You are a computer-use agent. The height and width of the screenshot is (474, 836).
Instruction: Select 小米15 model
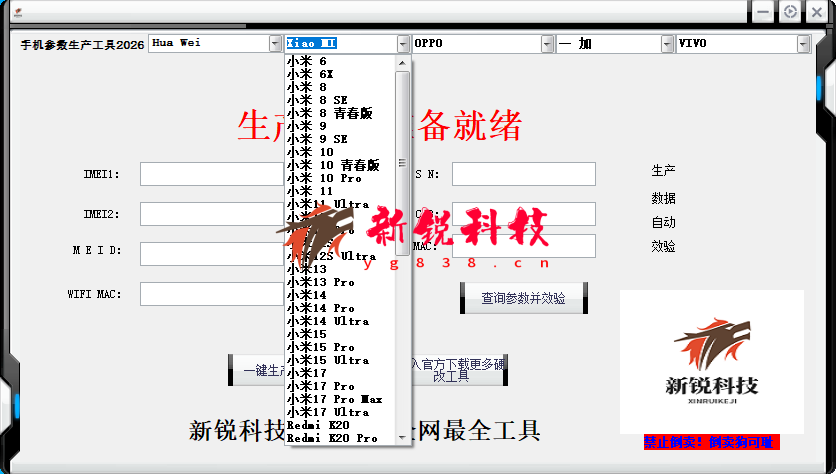340,334
